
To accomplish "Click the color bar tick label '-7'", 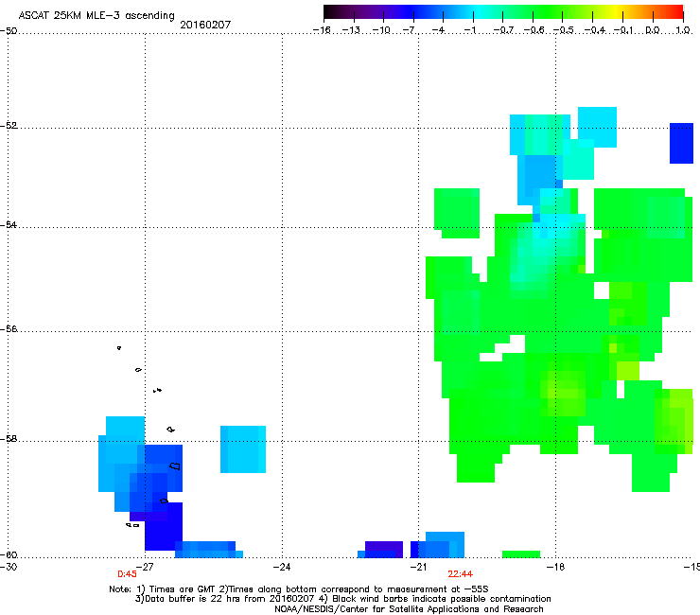I will point(410,30).
